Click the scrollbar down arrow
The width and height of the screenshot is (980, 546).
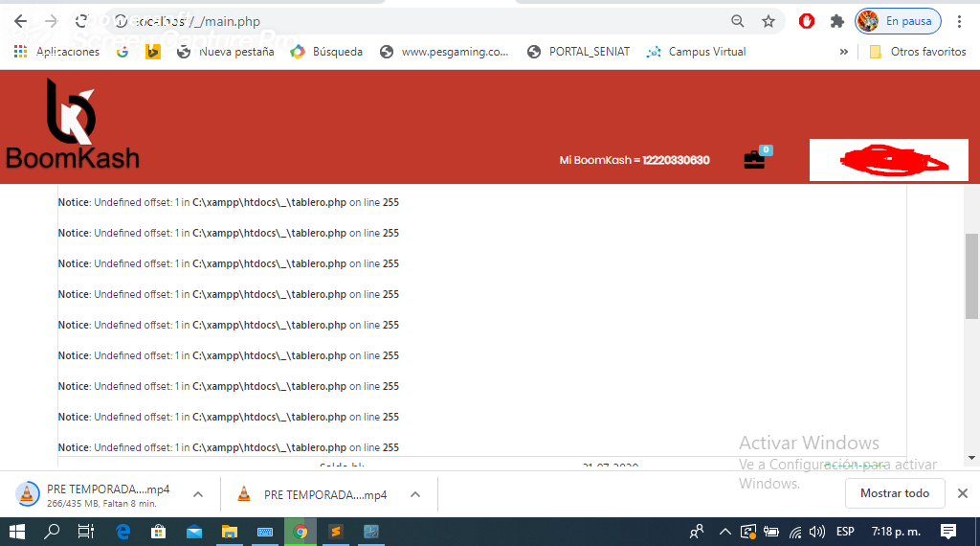(x=971, y=458)
